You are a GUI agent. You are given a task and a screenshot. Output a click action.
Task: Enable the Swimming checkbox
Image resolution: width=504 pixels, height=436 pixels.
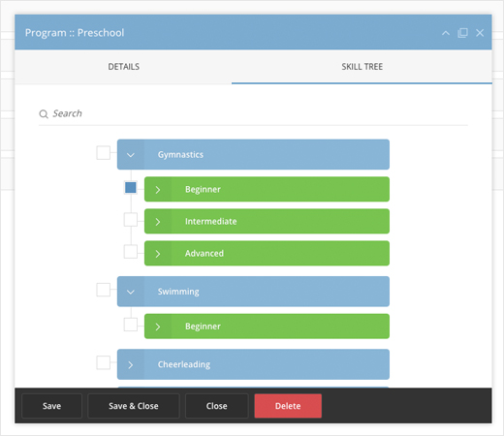click(x=104, y=290)
